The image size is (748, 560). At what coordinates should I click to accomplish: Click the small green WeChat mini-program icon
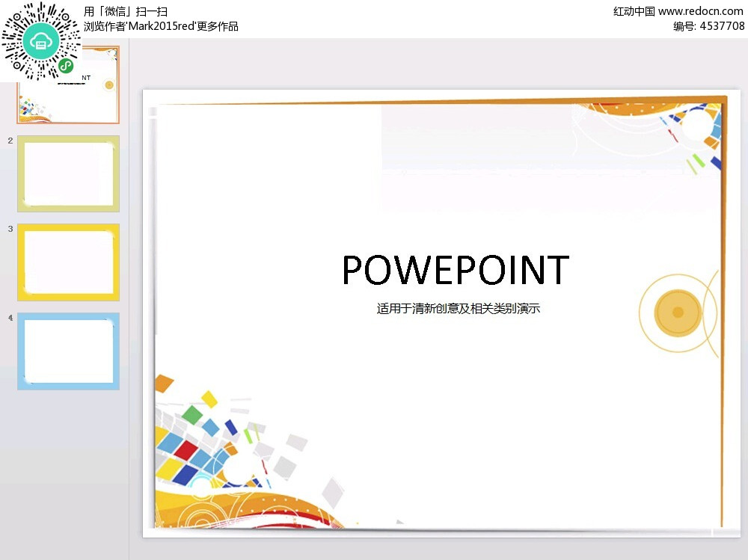tap(67, 67)
